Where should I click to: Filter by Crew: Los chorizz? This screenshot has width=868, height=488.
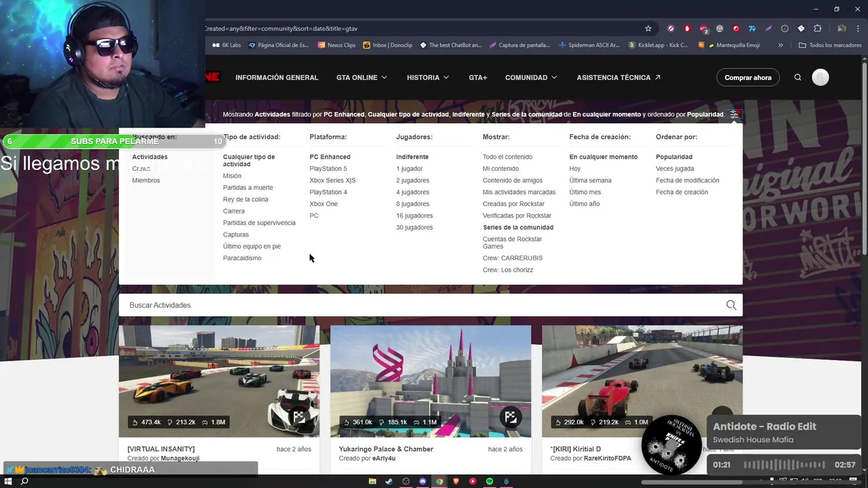(508, 270)
